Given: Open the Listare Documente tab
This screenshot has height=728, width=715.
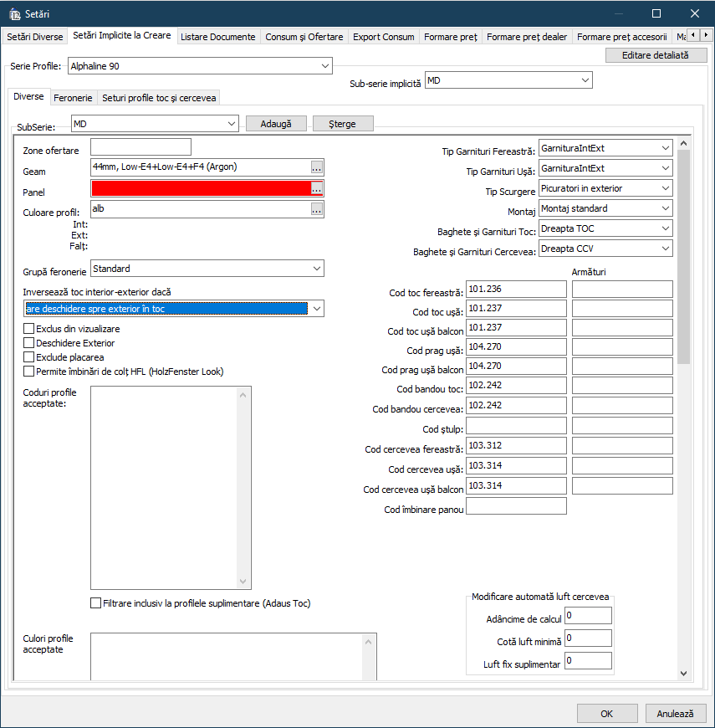Looking at the screenshot, I should click(x=218, y=37).
